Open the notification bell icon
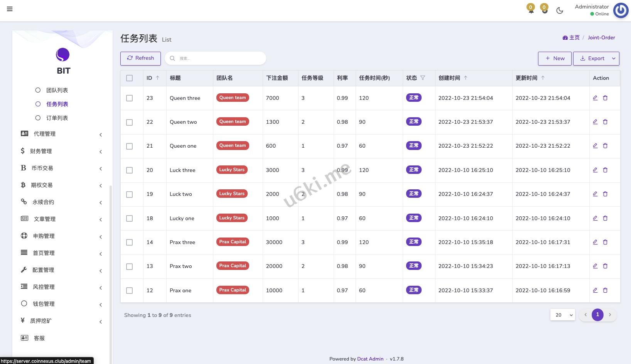This screenshot has height=364, width=631. 531,10
